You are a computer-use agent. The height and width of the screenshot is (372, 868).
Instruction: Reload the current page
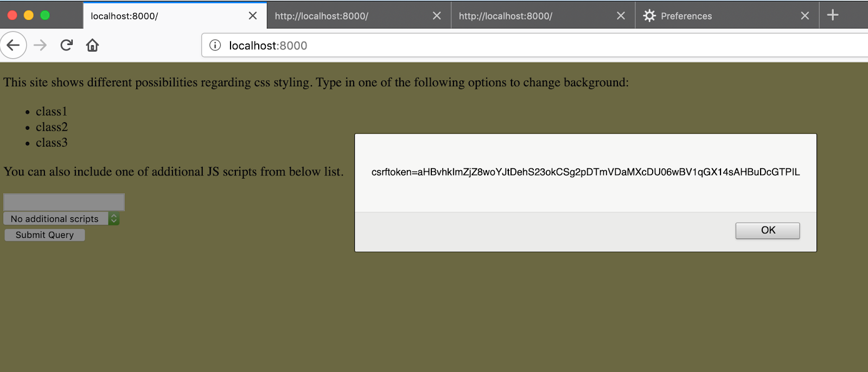66,45
